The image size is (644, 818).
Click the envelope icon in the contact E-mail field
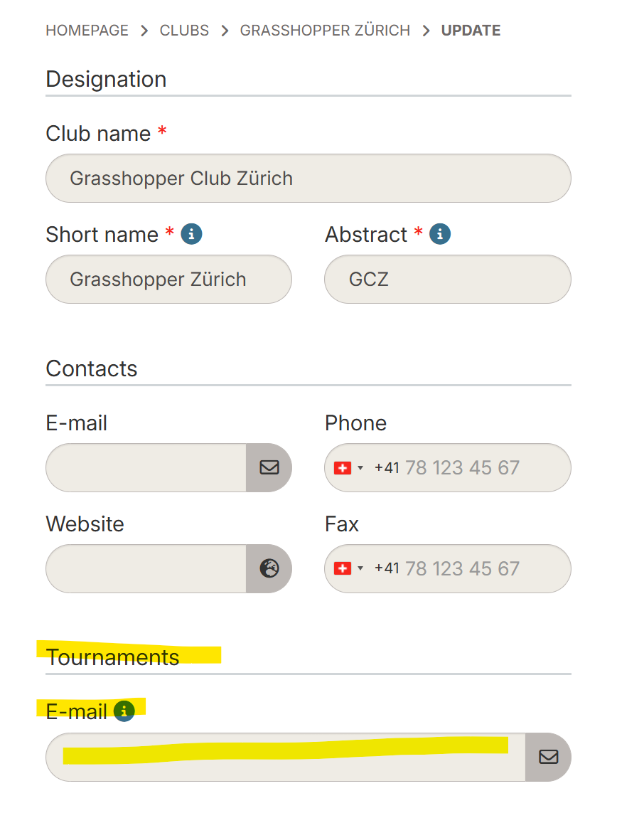pyautogui.click(x=269, y=467)
